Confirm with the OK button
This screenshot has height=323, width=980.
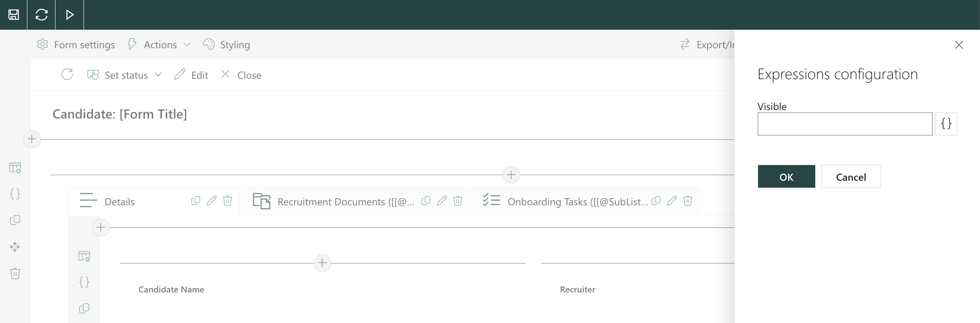pos(786,176)
